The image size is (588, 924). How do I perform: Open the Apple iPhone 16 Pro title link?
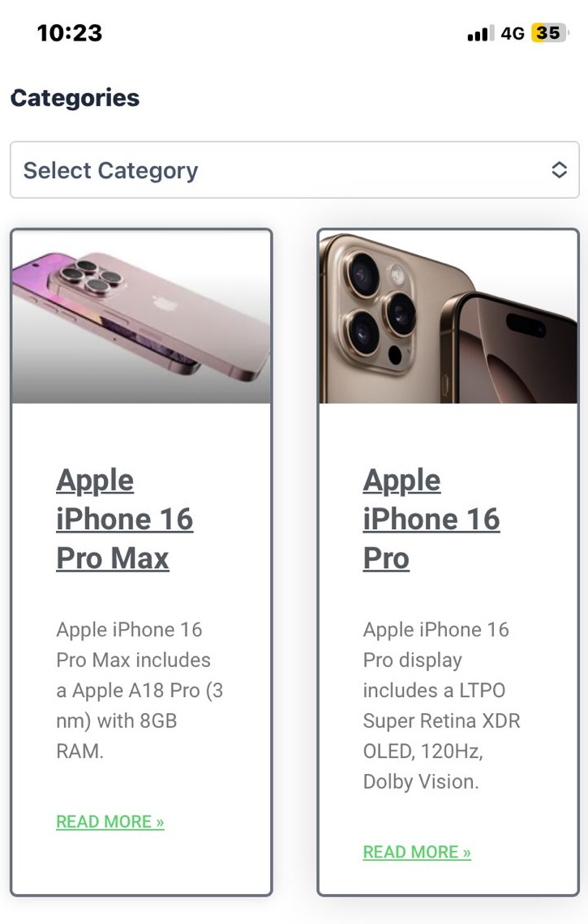click(431, 519)
